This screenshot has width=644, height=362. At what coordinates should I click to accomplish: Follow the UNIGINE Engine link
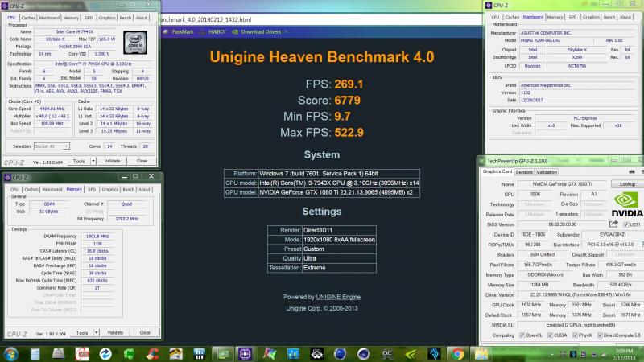tap(338, 297)
